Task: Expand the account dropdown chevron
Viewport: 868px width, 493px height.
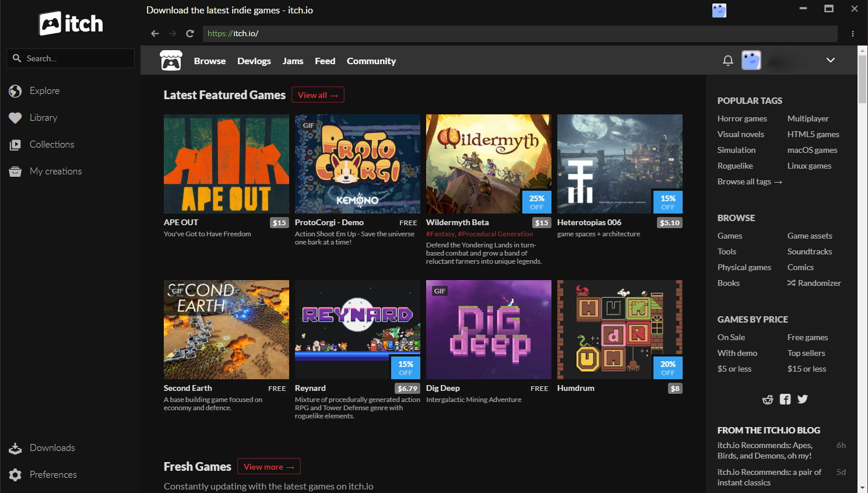Action: point(831,60)
